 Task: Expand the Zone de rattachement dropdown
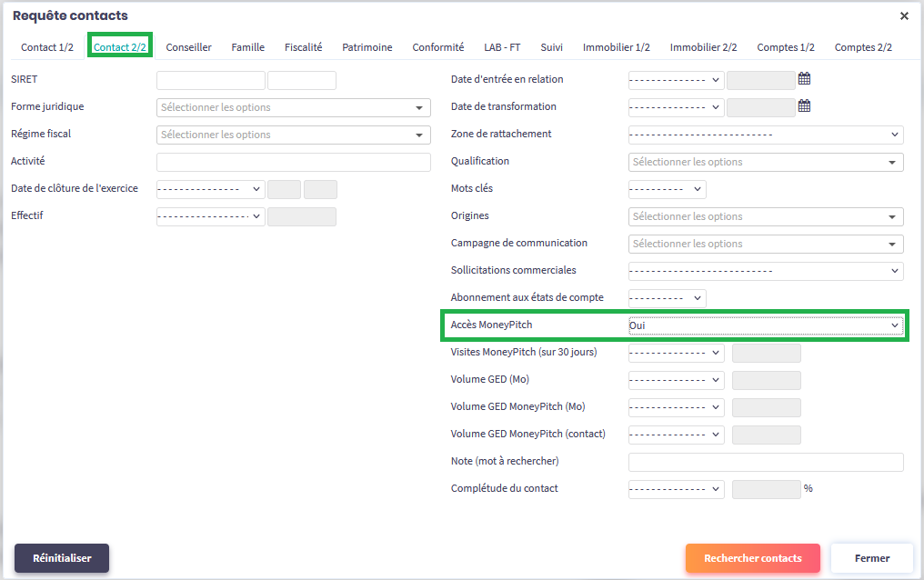click(x=765, y=135)
